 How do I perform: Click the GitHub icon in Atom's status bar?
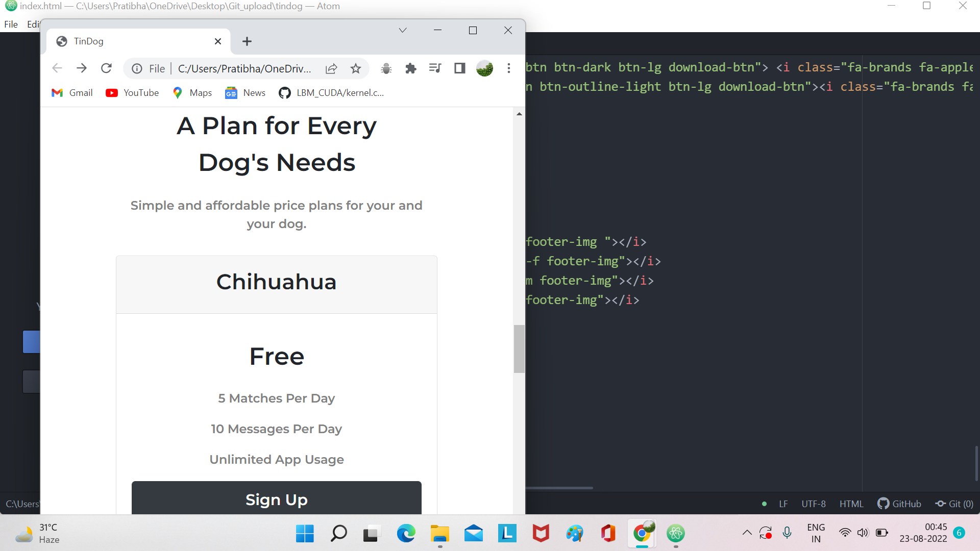(x=899, y=504)
